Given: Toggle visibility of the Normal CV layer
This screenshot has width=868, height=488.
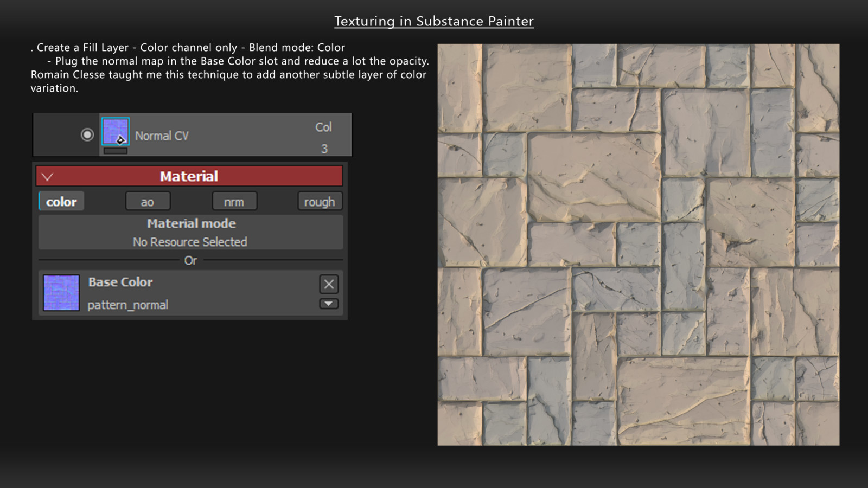Looking at the screenshot, I should [87, 134].
